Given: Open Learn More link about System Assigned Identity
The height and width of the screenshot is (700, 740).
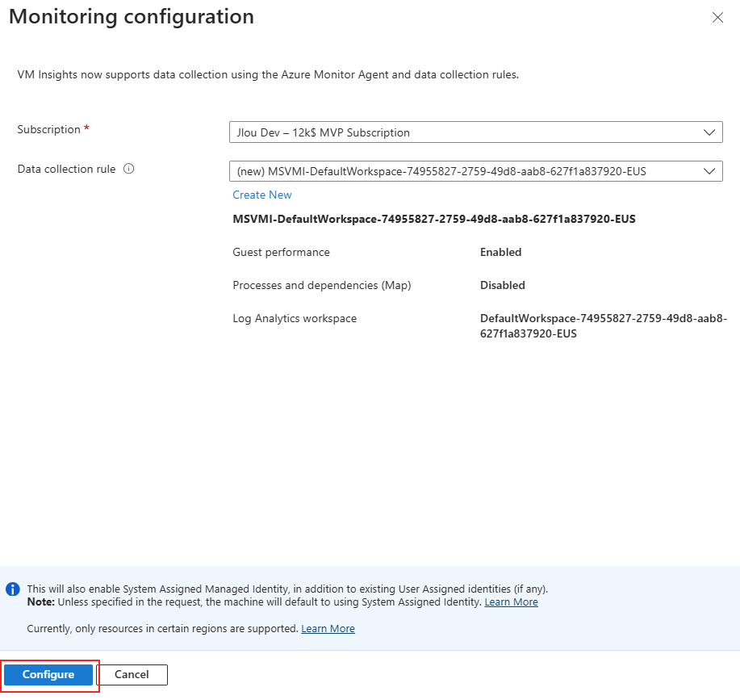Looking at the screenshot, I should click(511, 601).
